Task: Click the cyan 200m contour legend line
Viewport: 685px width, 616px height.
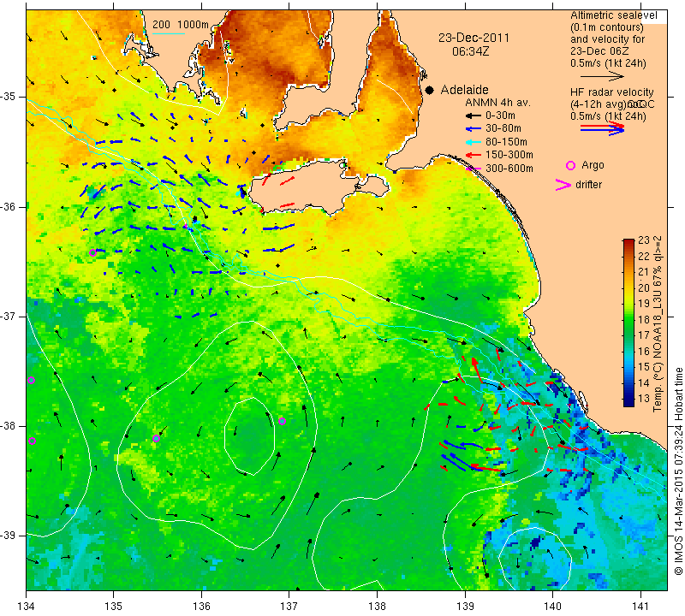Action: click(x=168, y=33)
